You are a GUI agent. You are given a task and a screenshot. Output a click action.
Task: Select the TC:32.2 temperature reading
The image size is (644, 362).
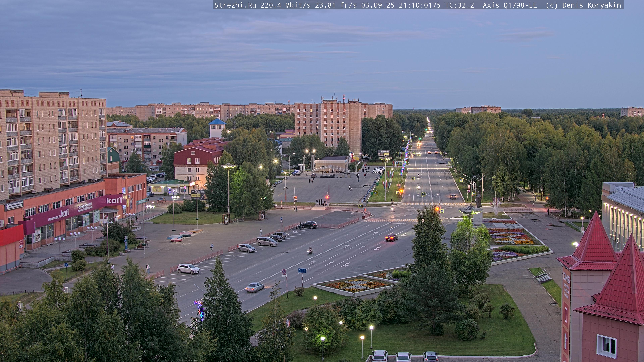(x=460, y=5)
